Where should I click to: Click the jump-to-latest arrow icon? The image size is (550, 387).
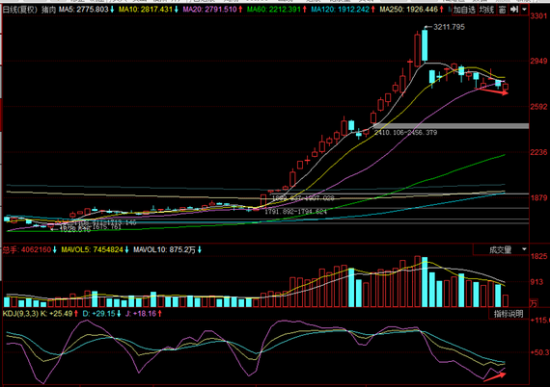514,9
